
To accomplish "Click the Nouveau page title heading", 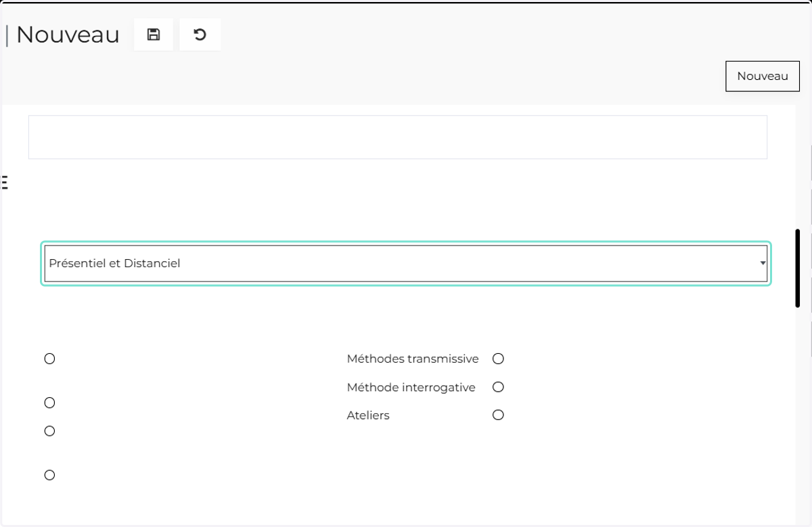I will point(68,35).
